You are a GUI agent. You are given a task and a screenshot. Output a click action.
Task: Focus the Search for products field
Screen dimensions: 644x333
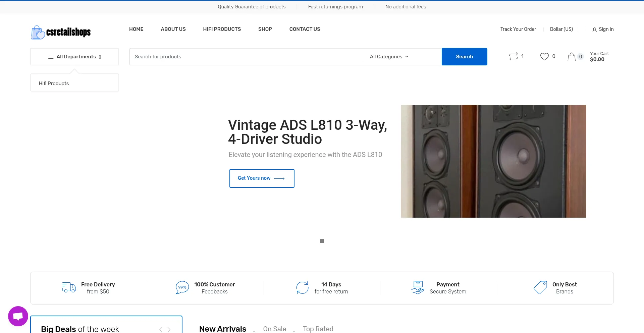tap(247, 57)
